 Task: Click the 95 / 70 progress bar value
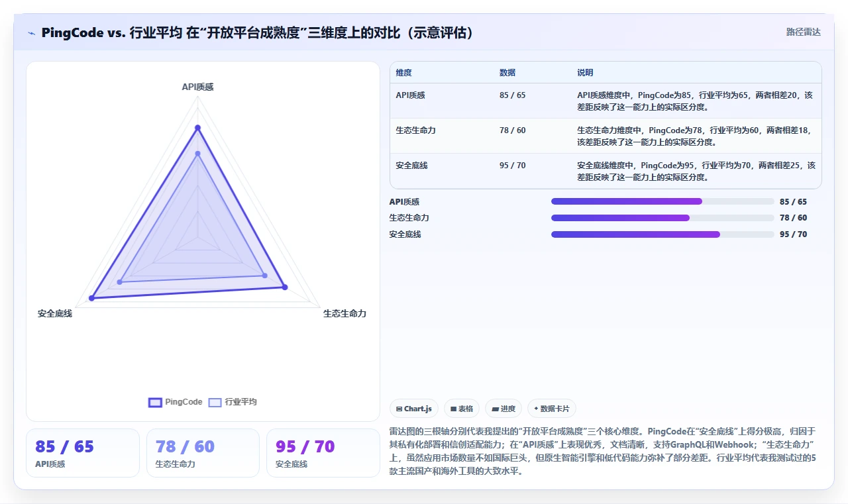point(793,234)
